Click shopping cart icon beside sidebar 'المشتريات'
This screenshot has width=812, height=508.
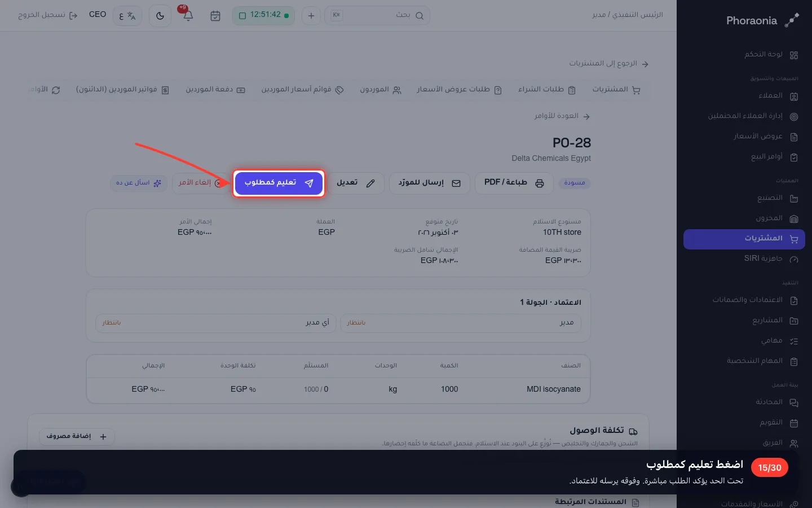coord(794,239)
